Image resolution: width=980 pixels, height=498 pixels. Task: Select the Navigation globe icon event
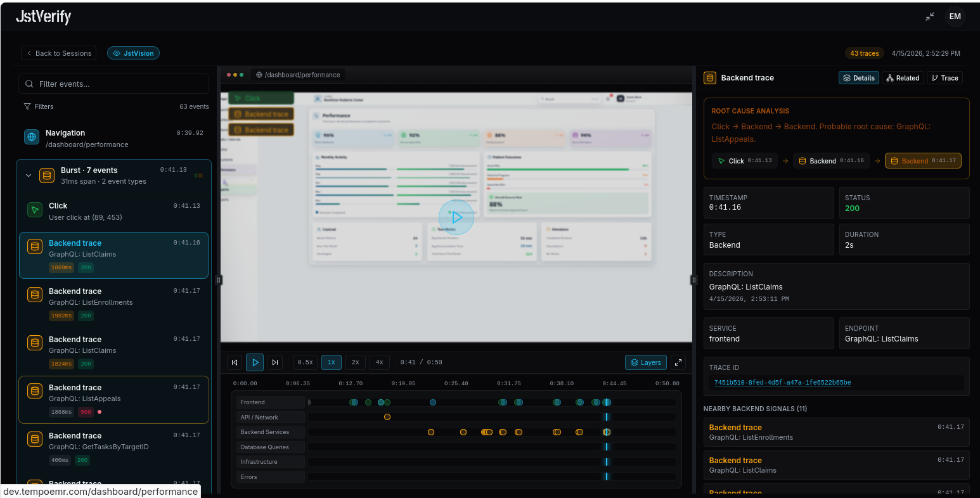(x=31, y=136)
